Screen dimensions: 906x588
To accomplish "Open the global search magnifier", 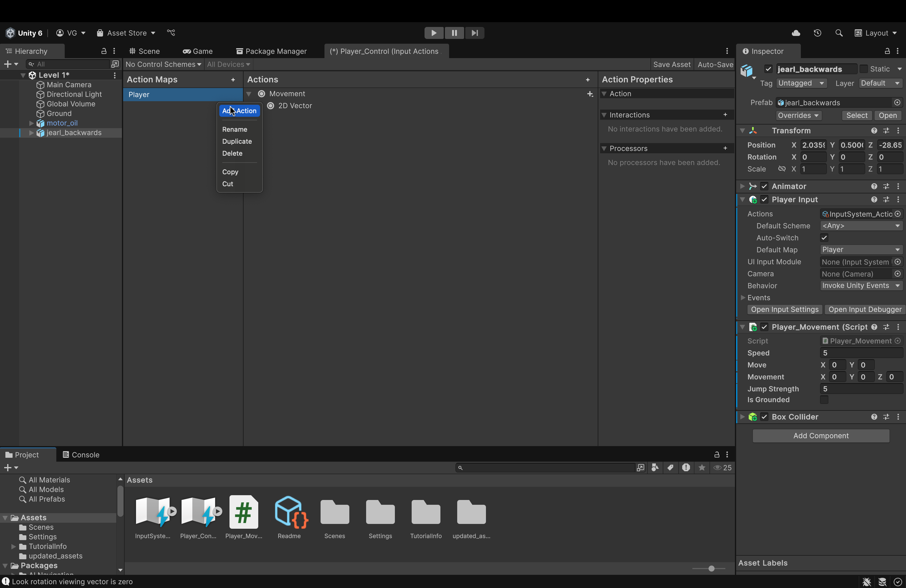I will tap(839, 33).
